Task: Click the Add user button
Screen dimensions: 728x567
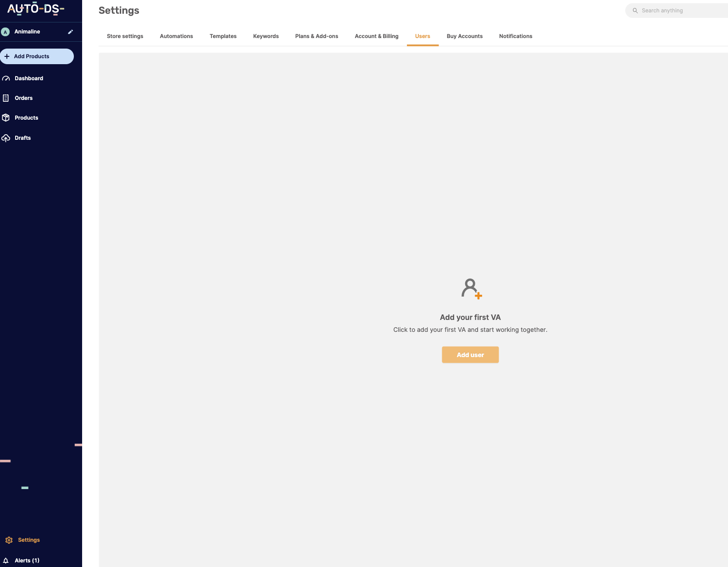Action: 470,355
